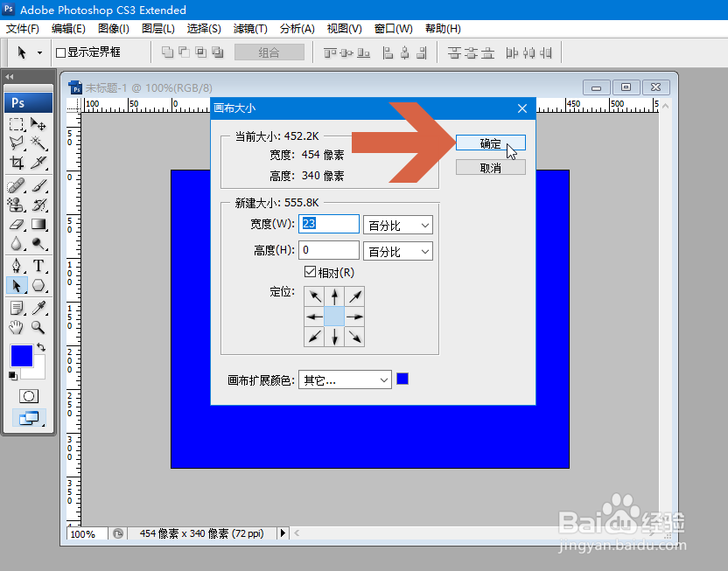728x571 pixels.
Task: Open status bar info arrow menu
Action: [x=283, y=533]
